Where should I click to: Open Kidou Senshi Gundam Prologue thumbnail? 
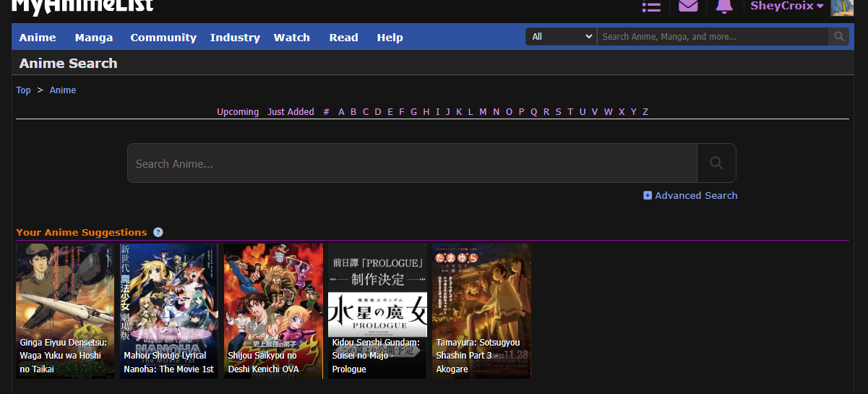tap(377, 312)
